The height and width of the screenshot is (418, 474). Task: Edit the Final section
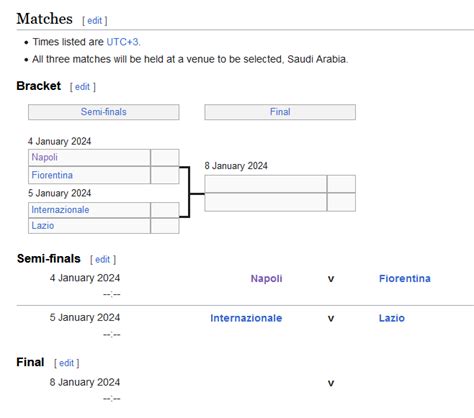(x=66, y=363)
